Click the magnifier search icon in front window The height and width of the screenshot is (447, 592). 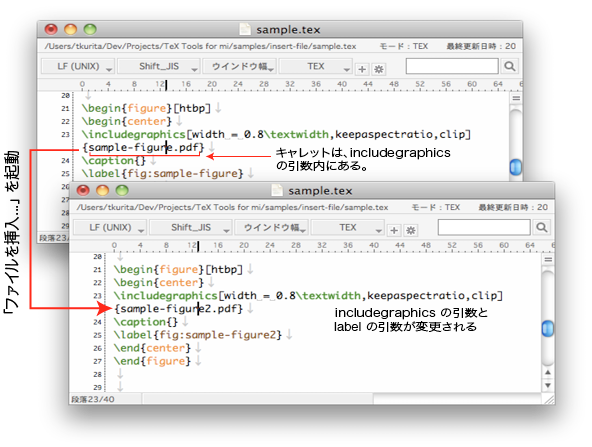[x=541, y=227]
